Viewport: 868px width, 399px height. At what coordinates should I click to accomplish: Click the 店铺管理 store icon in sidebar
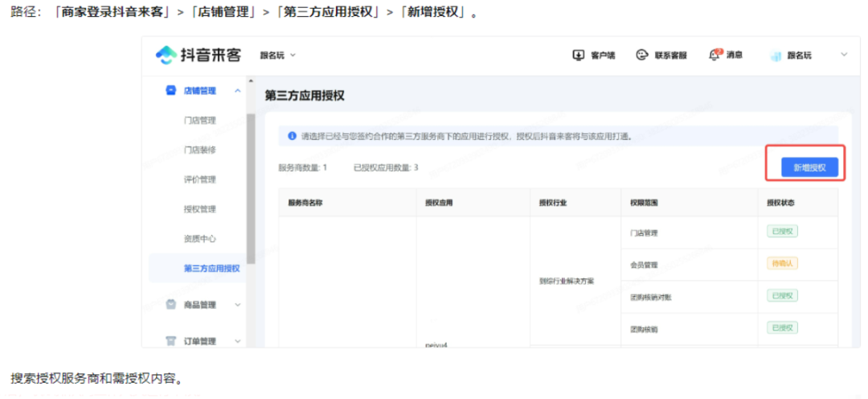[170, 91]
